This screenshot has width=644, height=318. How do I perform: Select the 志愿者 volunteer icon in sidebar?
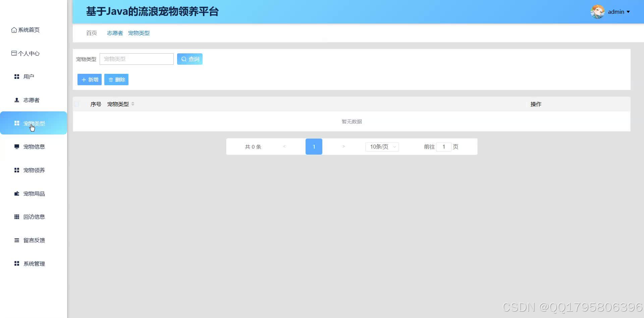click(x=16, y=100)
